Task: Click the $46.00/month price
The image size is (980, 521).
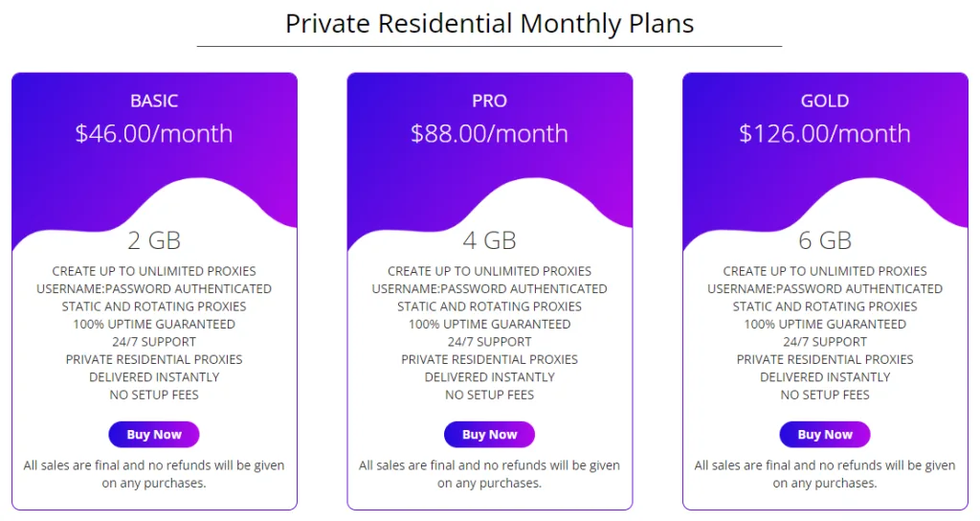Action: (x=154, y=133)
